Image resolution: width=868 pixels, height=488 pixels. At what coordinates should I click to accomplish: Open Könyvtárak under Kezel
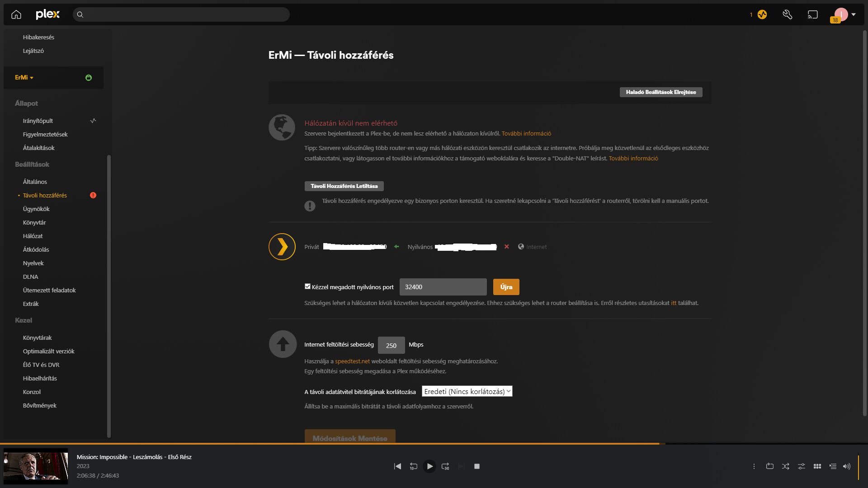tap(38, 338)
